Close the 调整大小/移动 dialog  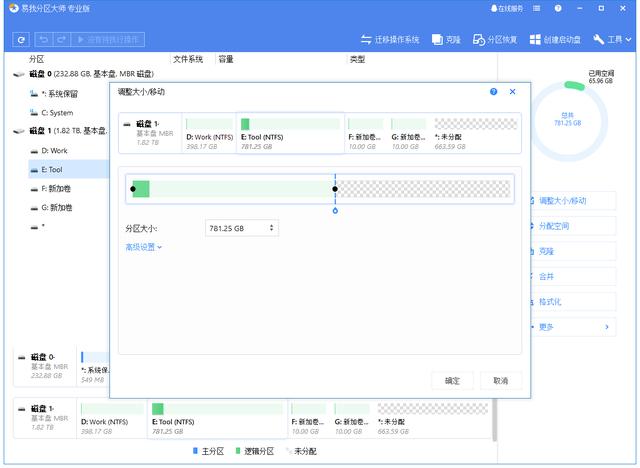[513, 91]
